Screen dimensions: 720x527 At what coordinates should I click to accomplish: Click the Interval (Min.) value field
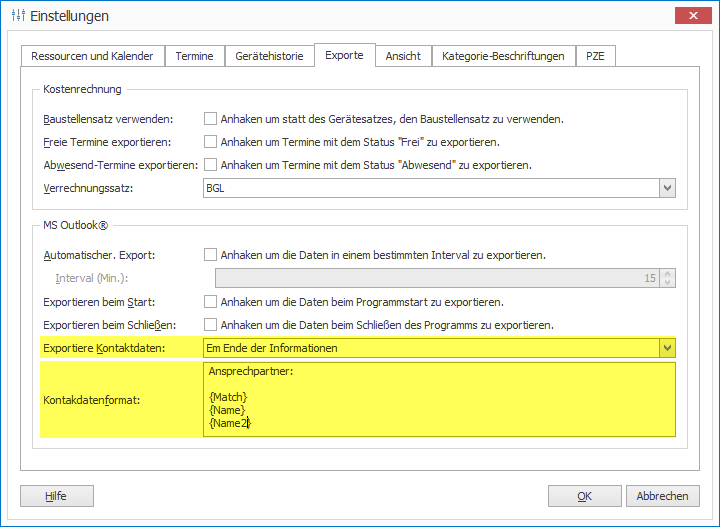[437, 278]
